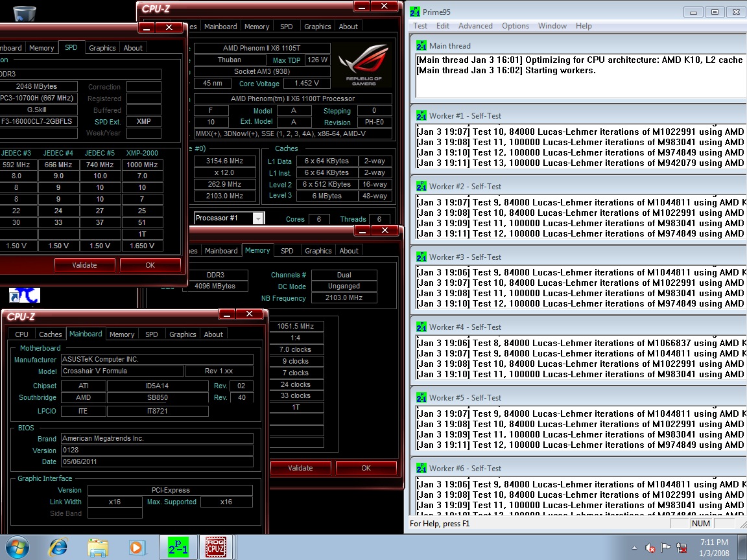Viewport: 747px width, 560px height.
Task: Click the Worker #1 Self-Test window icon
Action: coord(421,116)
